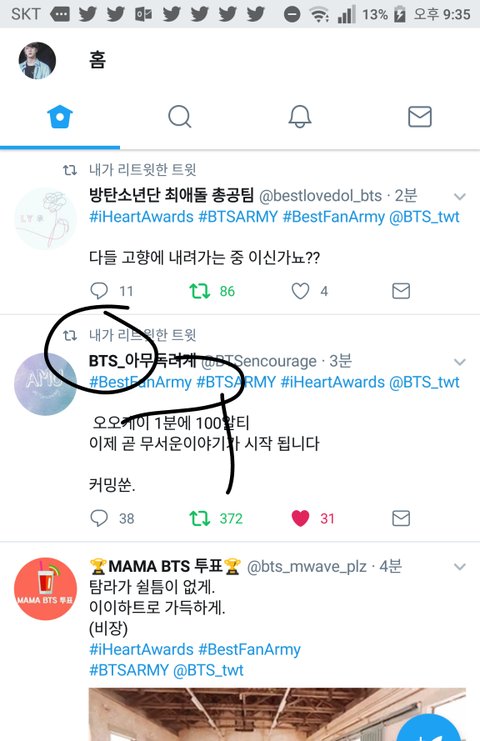The width and height of the screenshot is (480, 741).
Task: Share bestlovedol_bts tweet via direct message
Action: pyautogui.click(x=401, y=291)
